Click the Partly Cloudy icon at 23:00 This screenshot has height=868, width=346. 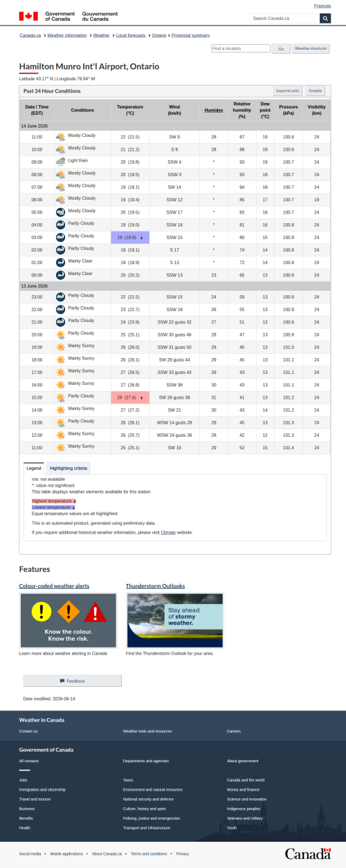click(x=61, y=296)
